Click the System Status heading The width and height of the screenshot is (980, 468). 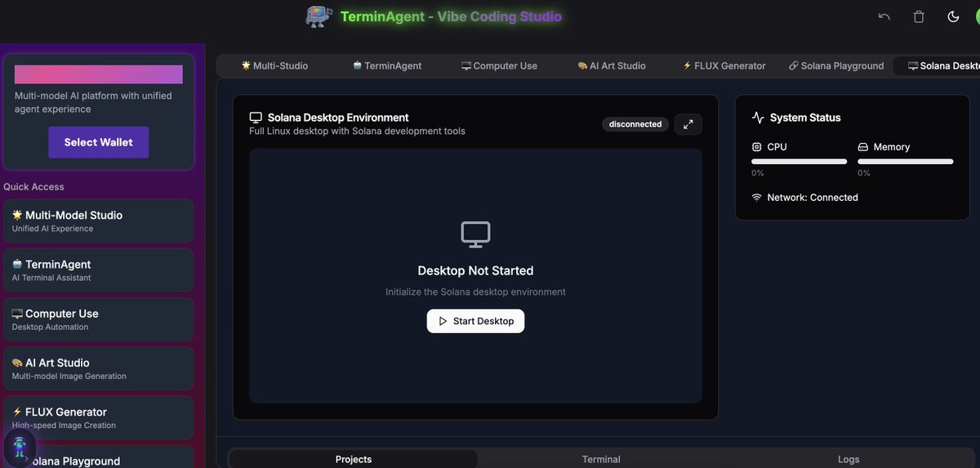(805, 118)
